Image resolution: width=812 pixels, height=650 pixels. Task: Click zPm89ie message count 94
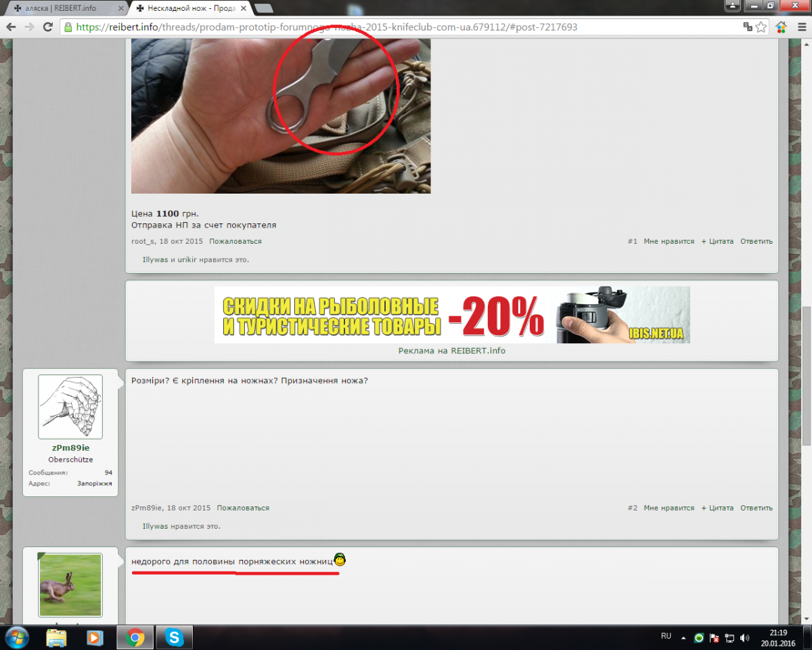pos(108,473)
